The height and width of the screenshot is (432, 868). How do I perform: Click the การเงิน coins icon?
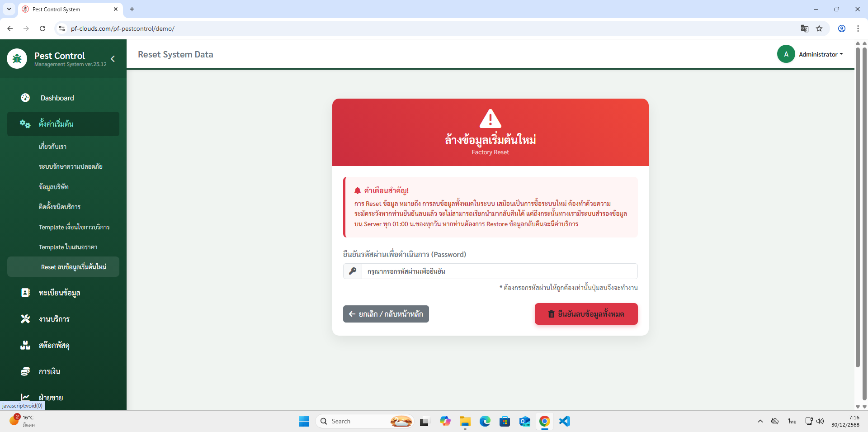[25, 371]
